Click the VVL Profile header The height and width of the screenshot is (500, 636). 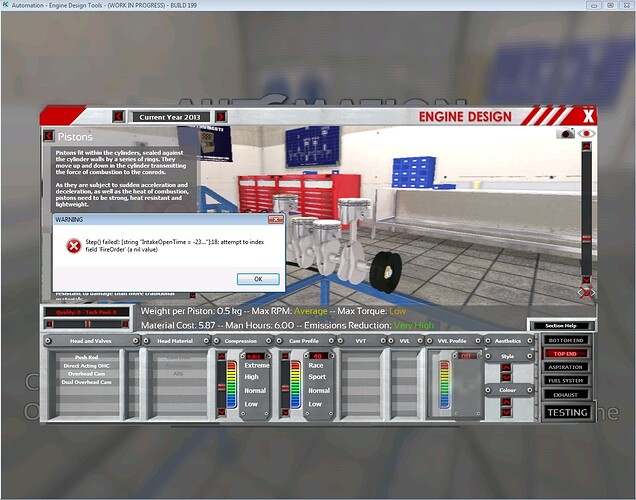[x=452, y=341]
